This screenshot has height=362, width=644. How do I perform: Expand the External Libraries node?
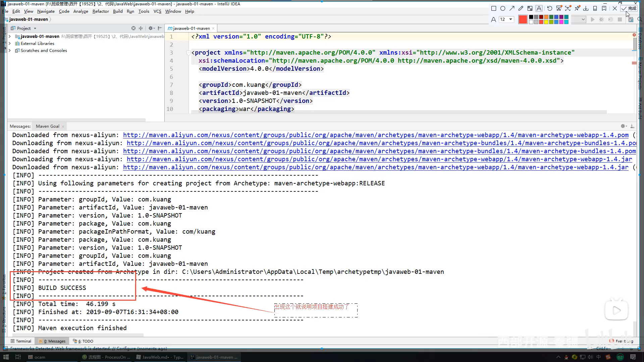coord(10,43)
